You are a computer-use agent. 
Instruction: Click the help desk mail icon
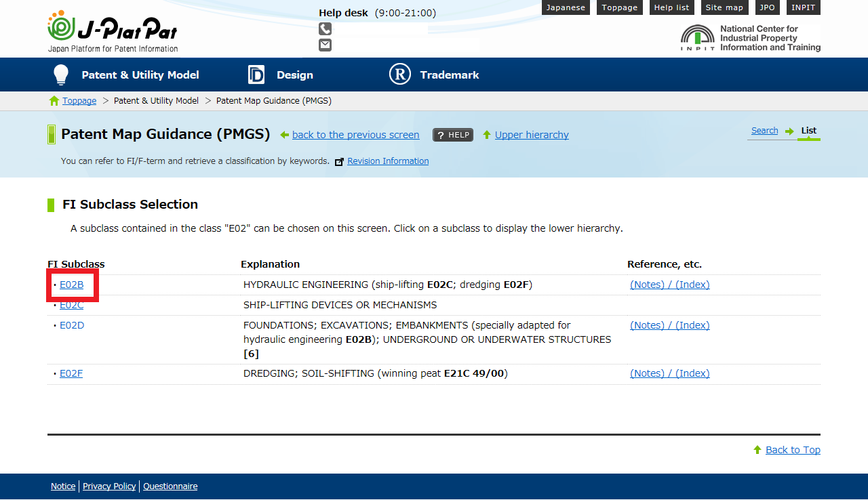[x=325, y=45]
